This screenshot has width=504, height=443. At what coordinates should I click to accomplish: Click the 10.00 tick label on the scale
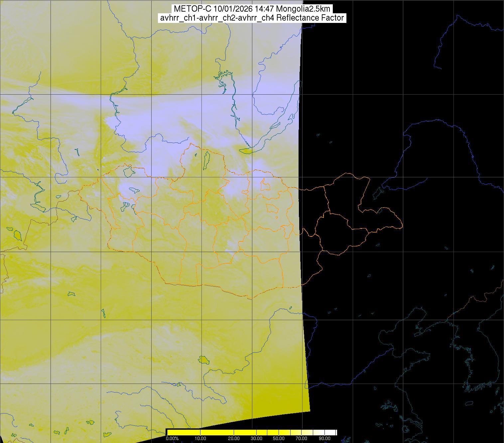(200, 439)
